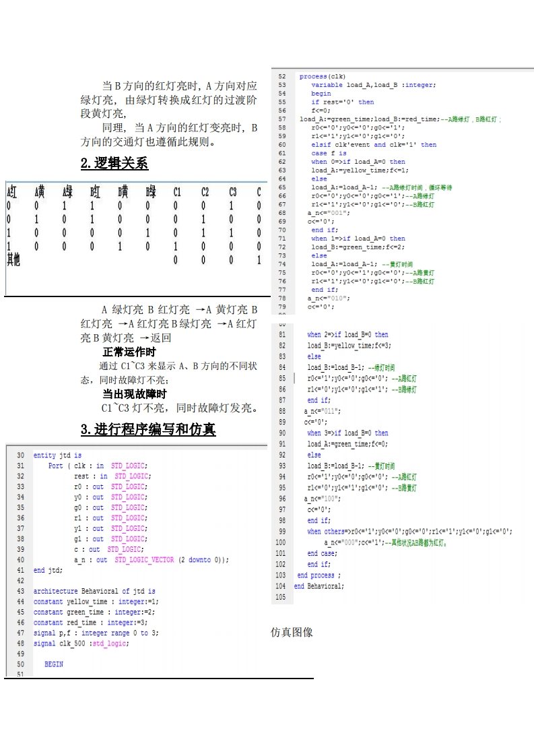Click the "rest : in STD_LOGIC;" line
534x756 pixels.
[112, 476]
